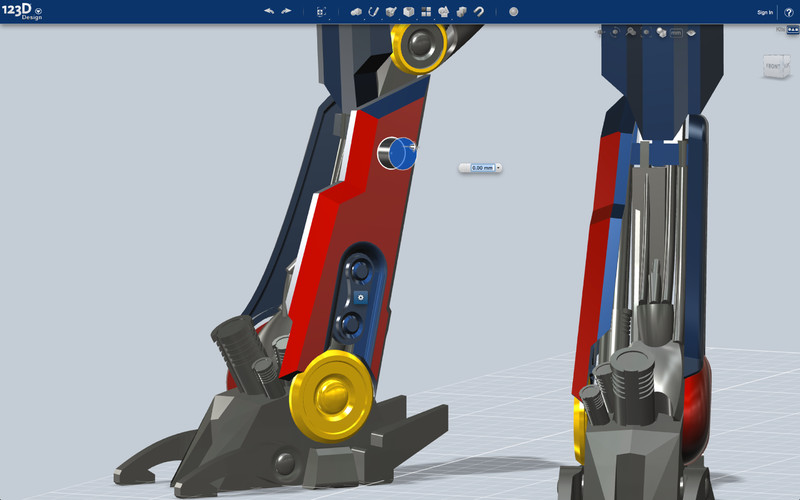
Task: Select the Sketch tool icon
Action: click(373, 12)
